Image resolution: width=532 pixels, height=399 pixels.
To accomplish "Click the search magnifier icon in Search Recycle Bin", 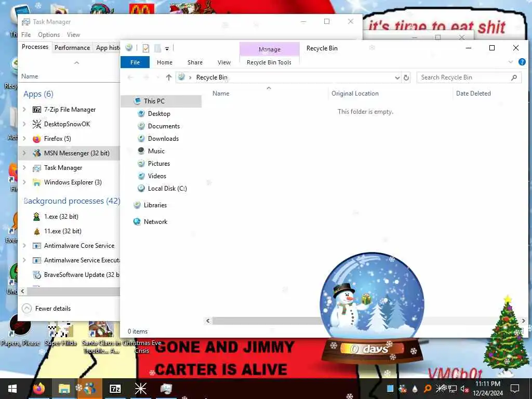I will pyautogui.click(x=514, y=77).
